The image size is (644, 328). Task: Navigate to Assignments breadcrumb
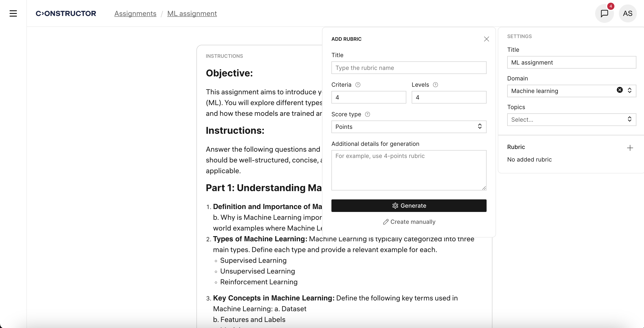(x=135, y=13)
